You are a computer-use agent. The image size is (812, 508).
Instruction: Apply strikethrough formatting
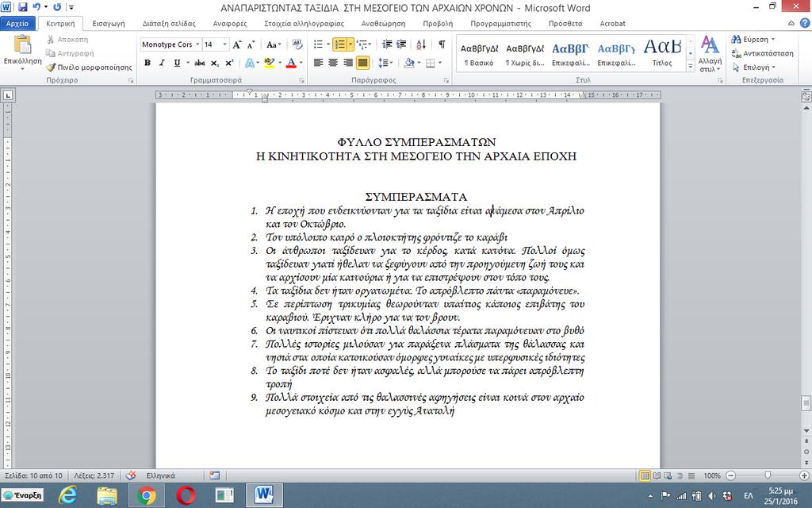pyautogui.click(x=199, y=63)
